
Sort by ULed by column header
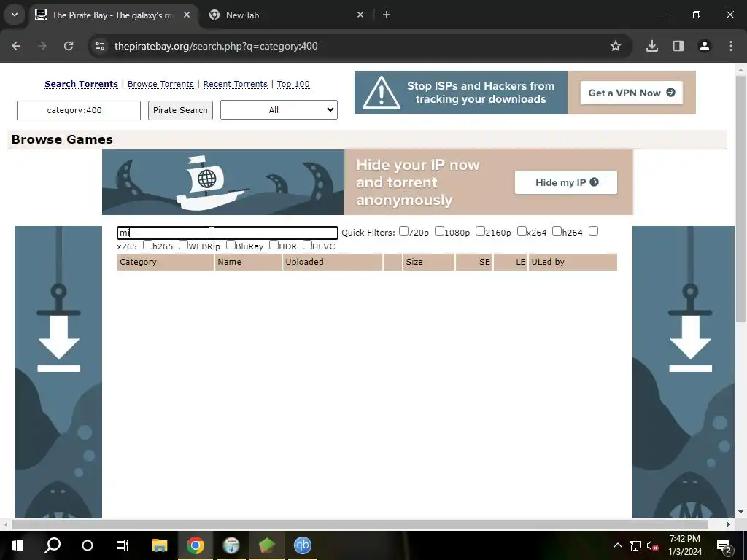point(573,262)
